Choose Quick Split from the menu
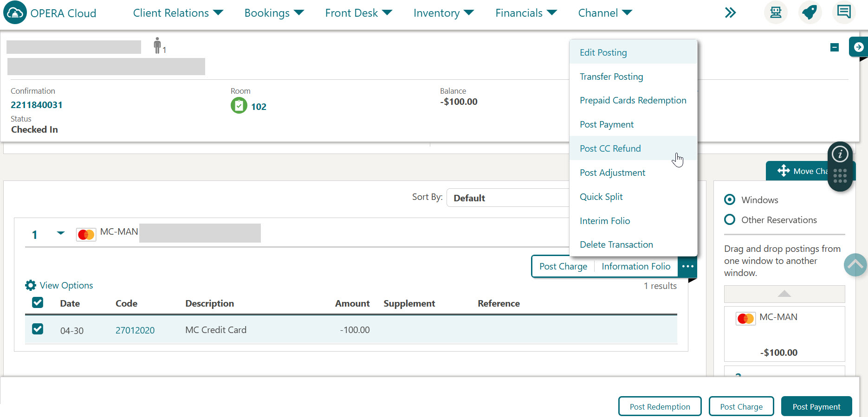 633,197
